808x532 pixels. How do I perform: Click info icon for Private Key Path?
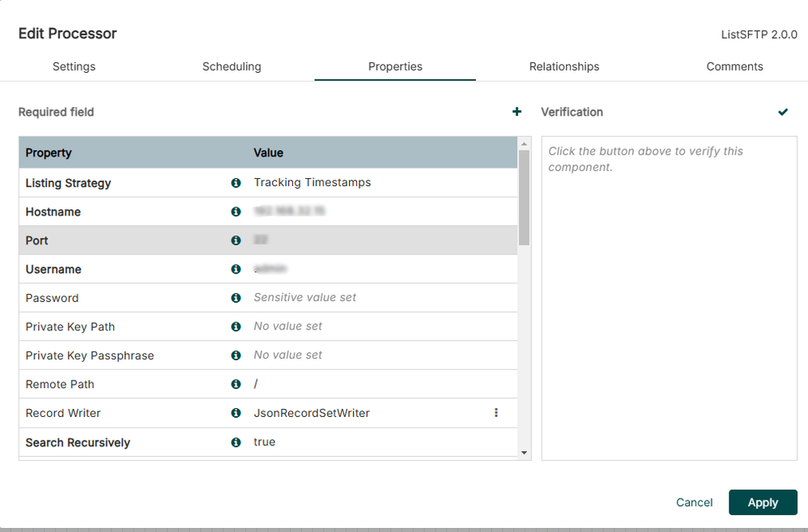click(x=236, y=326)
